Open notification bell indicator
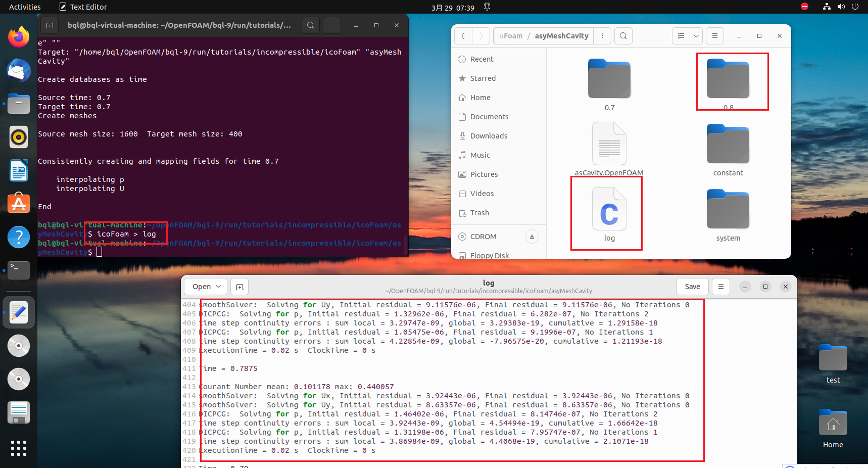The width and height of the screenshot is (868, 468). [x=487, y=7]
